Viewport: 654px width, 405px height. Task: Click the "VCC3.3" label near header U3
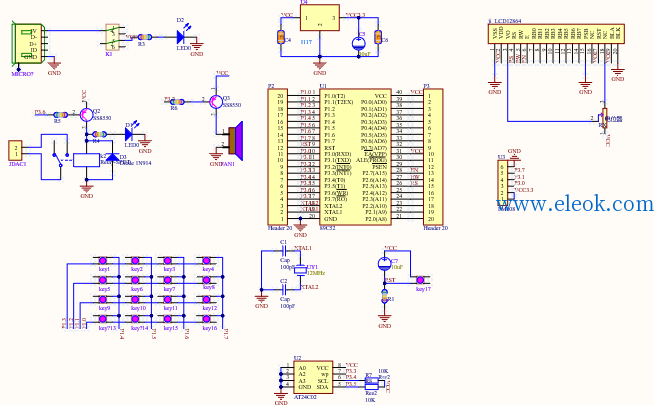click(x=524, y=190)
